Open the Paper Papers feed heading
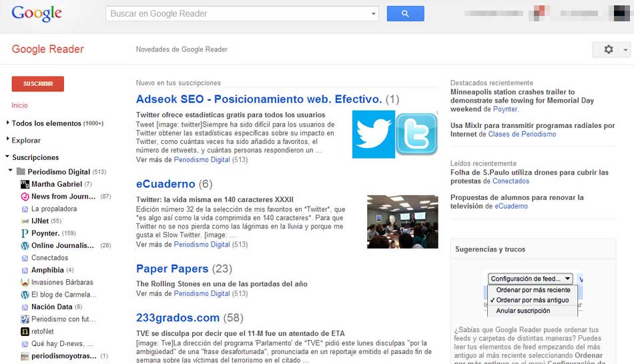This screenshot has height=364, width=634. pyautogui.click(x=172, y=269)
